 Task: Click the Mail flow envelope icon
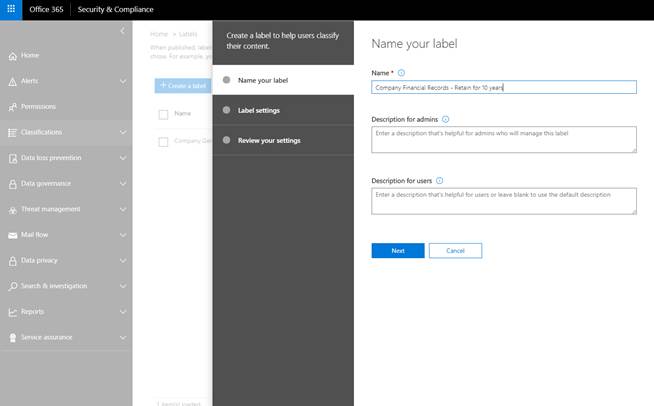[x=11, y=235]
